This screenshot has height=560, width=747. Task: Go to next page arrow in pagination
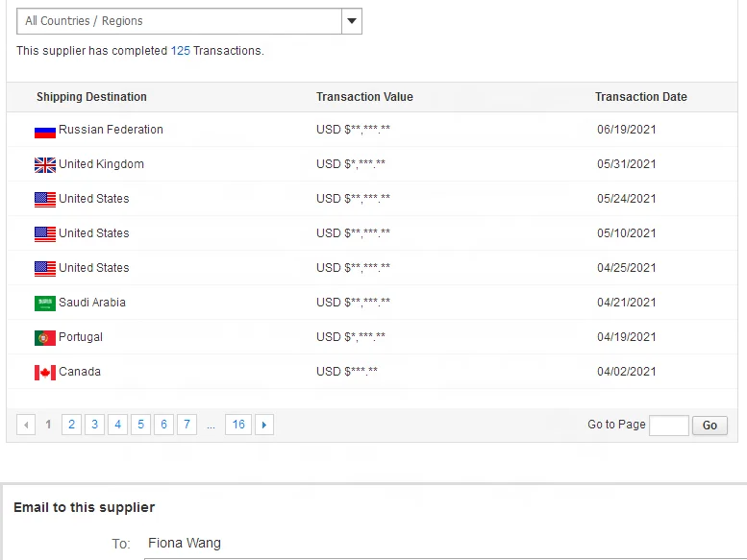264,425
